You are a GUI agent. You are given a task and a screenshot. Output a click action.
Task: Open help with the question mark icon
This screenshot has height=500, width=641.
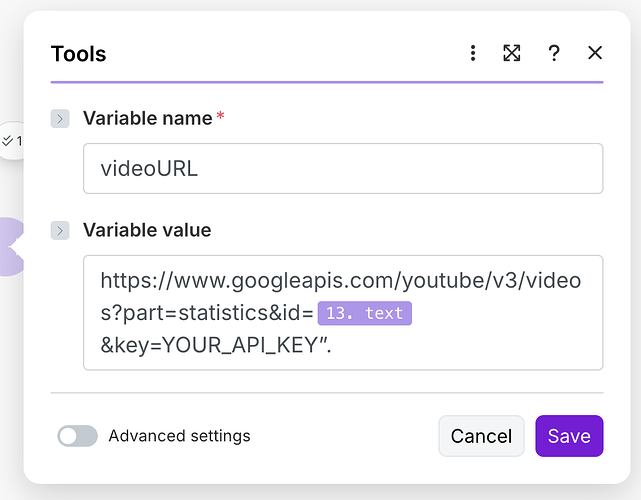[553, 53]
